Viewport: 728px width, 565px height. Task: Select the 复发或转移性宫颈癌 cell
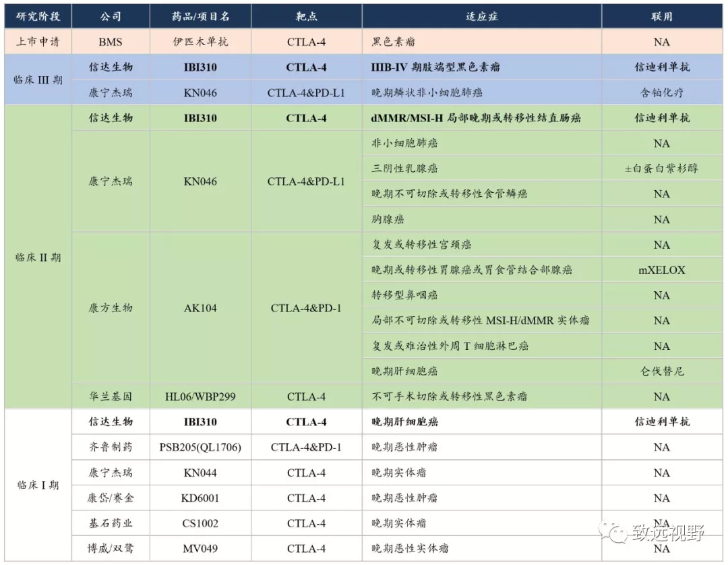coord(482,245)
